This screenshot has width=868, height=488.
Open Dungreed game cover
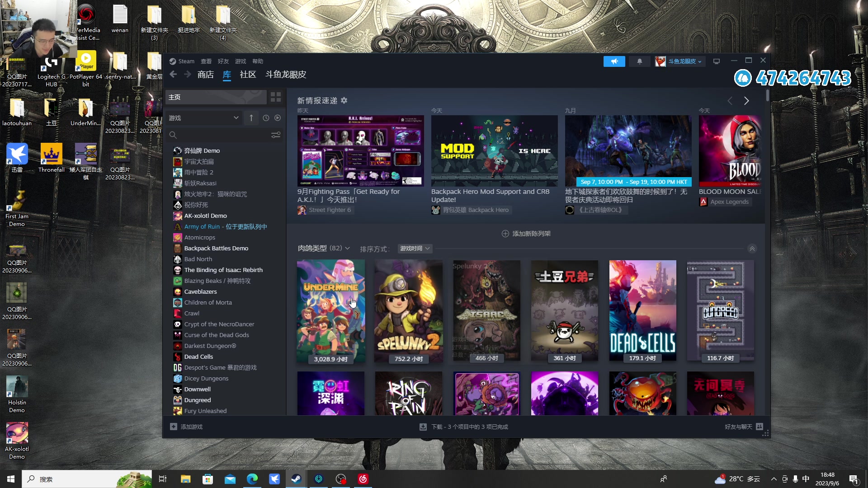pyautogui.click(x=721, y=311)
